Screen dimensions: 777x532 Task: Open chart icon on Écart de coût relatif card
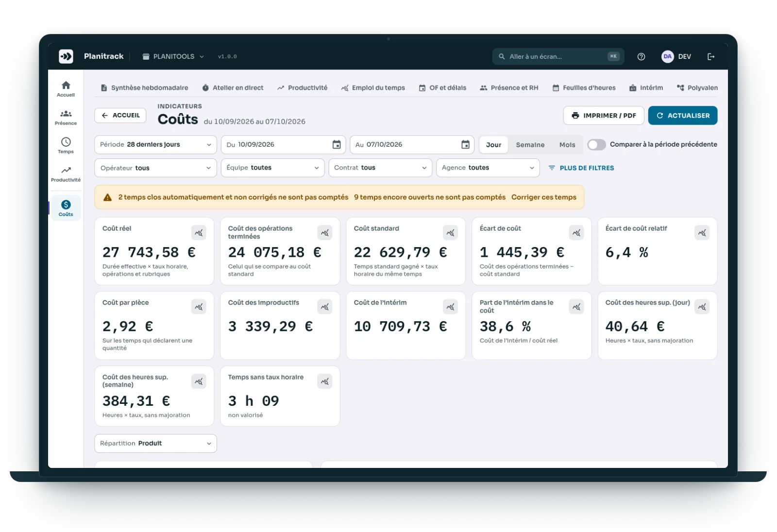pyautogui.click(x=702, y=233)
